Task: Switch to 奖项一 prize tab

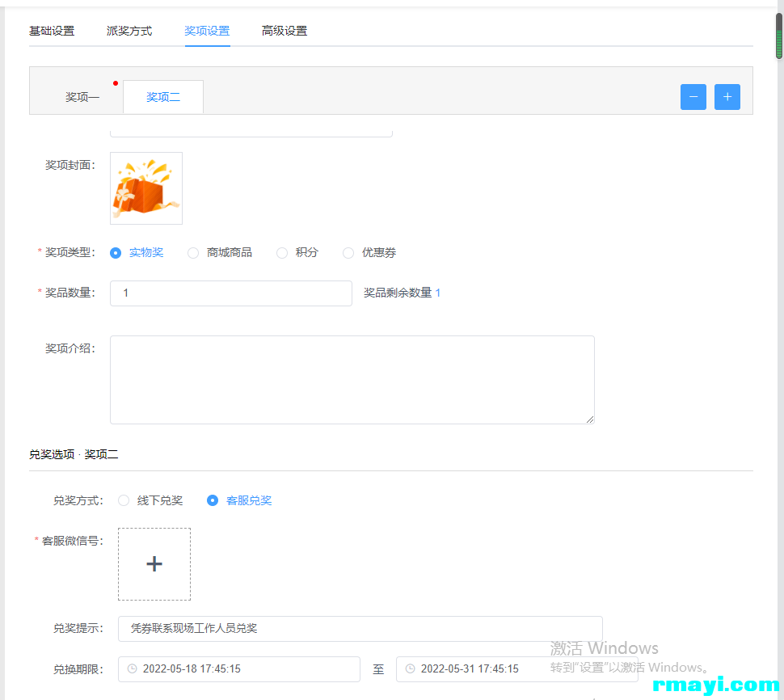Action: [82, 97]
